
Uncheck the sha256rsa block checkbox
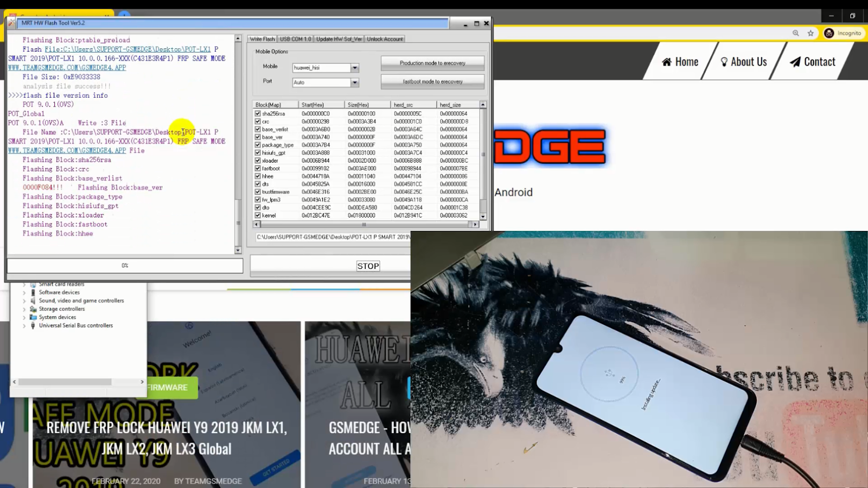pyautogui.click(x=258, y=114)
